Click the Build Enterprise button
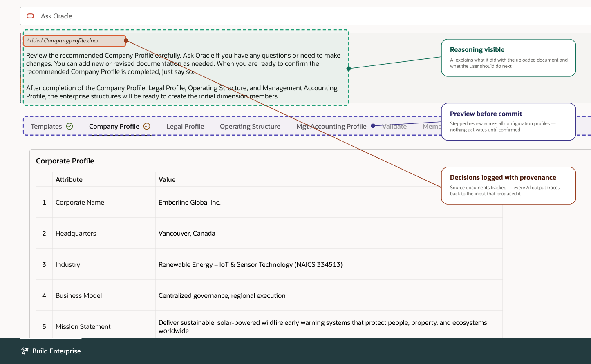 click(x=50, y=351)
